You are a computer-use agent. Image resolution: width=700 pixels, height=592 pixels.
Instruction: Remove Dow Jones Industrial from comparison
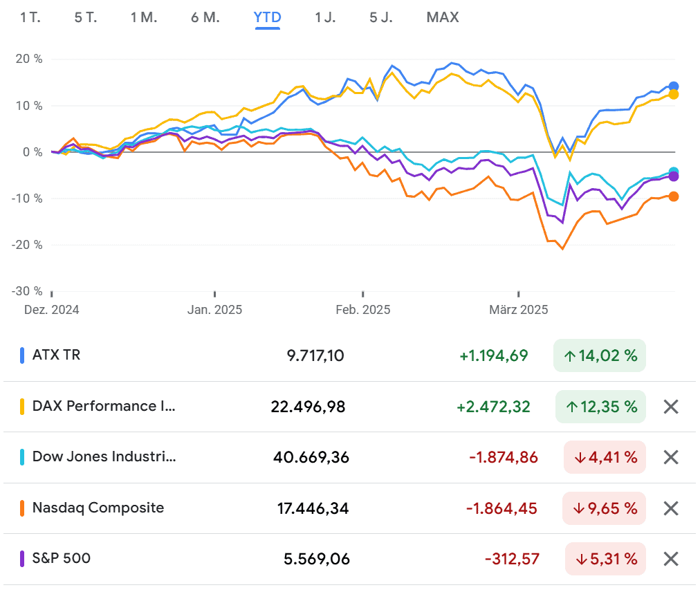670,457
